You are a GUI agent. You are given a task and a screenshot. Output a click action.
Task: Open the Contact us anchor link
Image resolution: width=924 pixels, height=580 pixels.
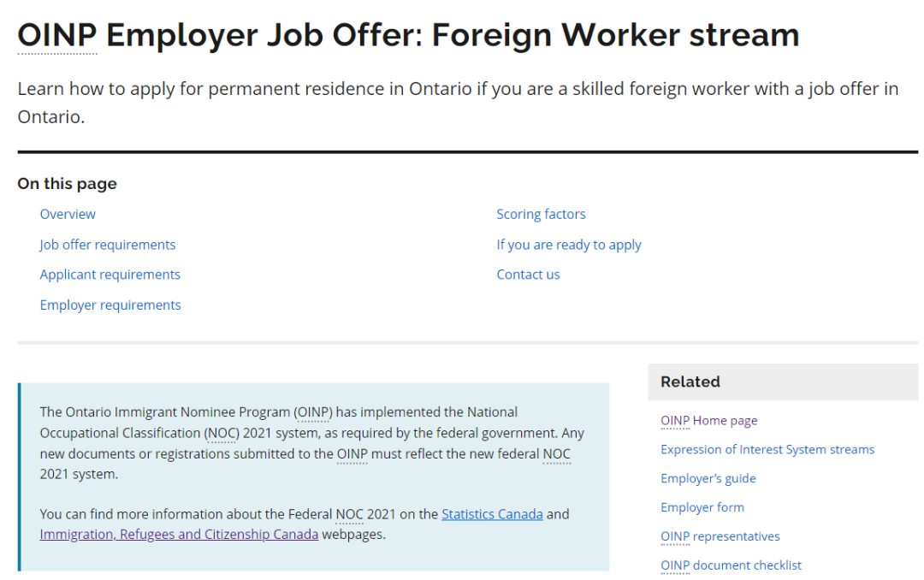(528, 275)
